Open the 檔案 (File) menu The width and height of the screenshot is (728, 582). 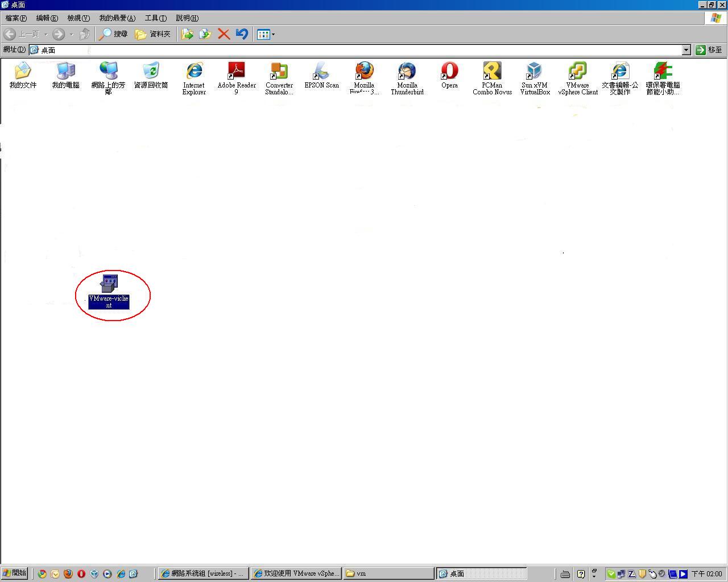(16, 18)
